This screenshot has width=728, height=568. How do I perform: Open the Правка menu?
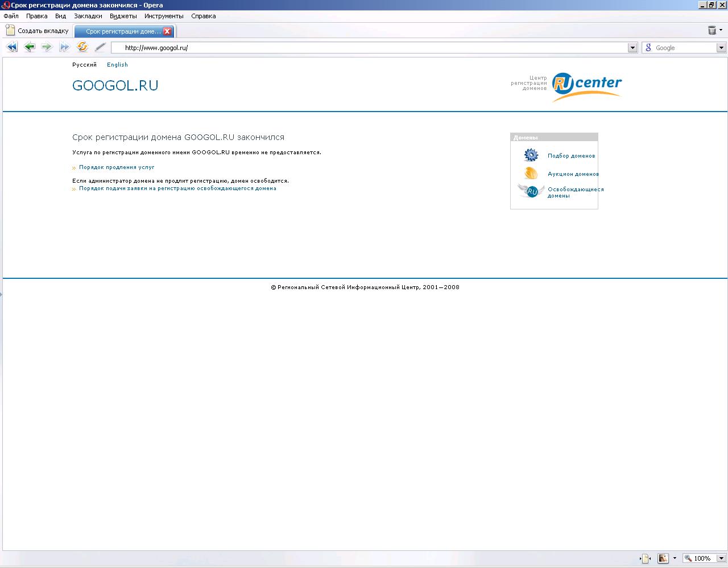(37, 16)
